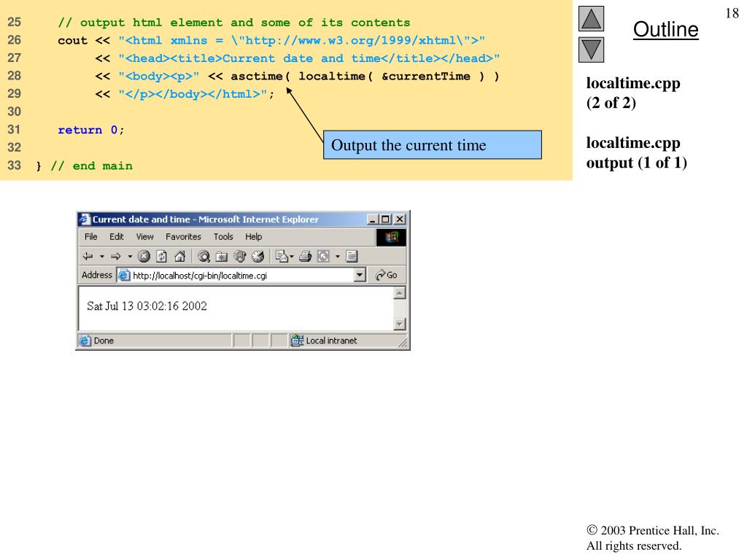The height and width of the screenshot is (560, 747).
Task: Expand the address bar dropdown
Action: click(x=360, y=275)
